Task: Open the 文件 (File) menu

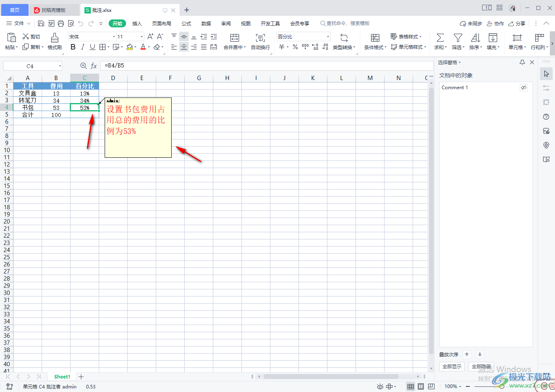Action: [19, 23]
